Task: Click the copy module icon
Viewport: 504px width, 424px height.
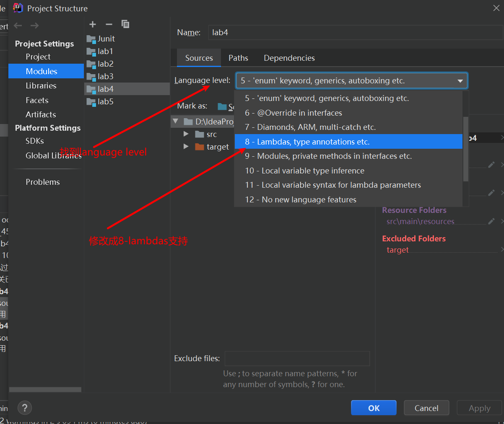Action: 125,24
